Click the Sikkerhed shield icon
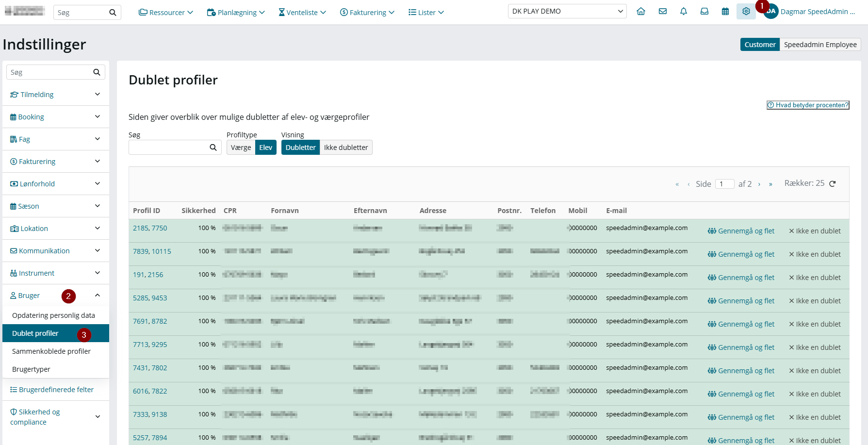This screenshot has width=868, height=445. click(14, 412)
